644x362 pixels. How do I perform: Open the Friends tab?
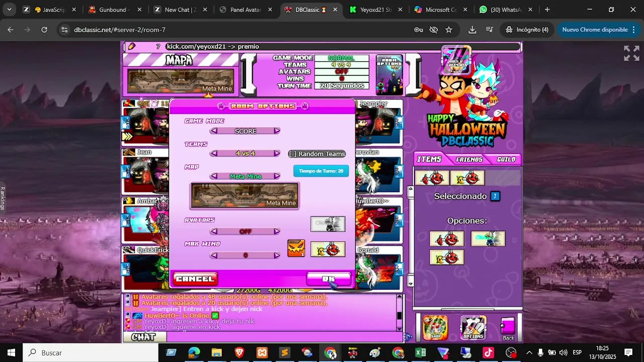(x=469, y=159)
